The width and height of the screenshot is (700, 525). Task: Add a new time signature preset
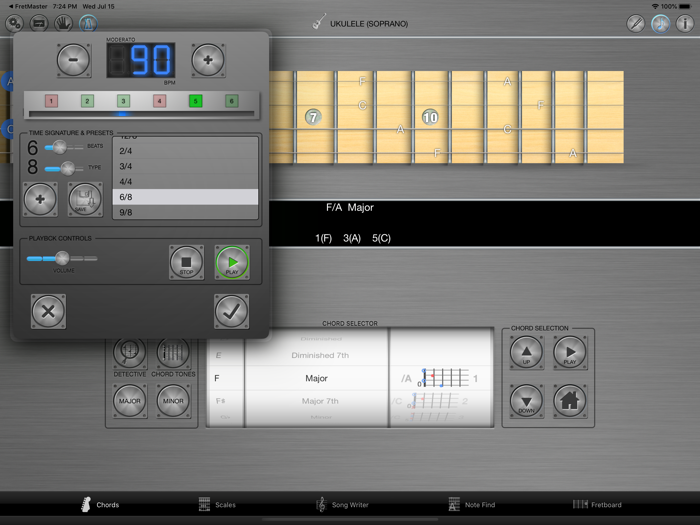pos(40,199)
